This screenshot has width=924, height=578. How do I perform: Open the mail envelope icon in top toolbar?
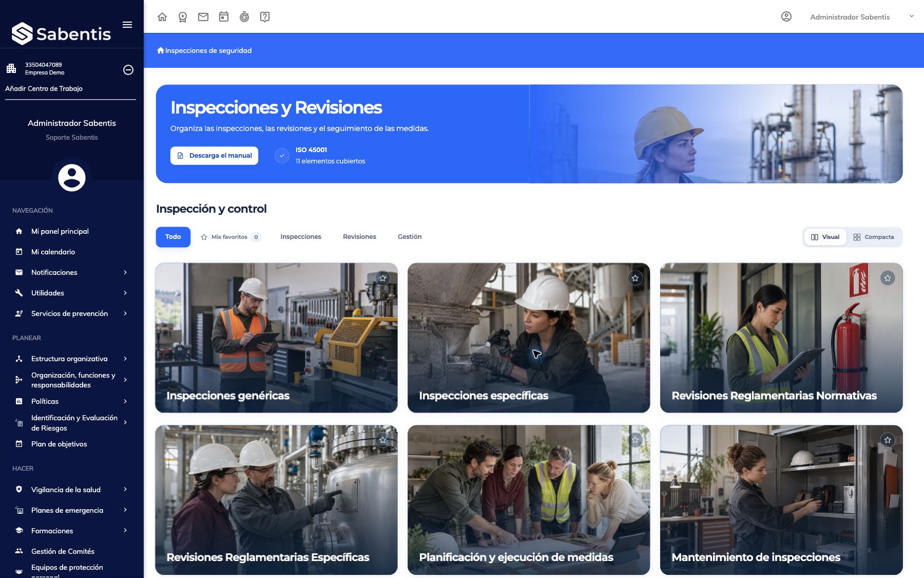click(x=203, y=17)
